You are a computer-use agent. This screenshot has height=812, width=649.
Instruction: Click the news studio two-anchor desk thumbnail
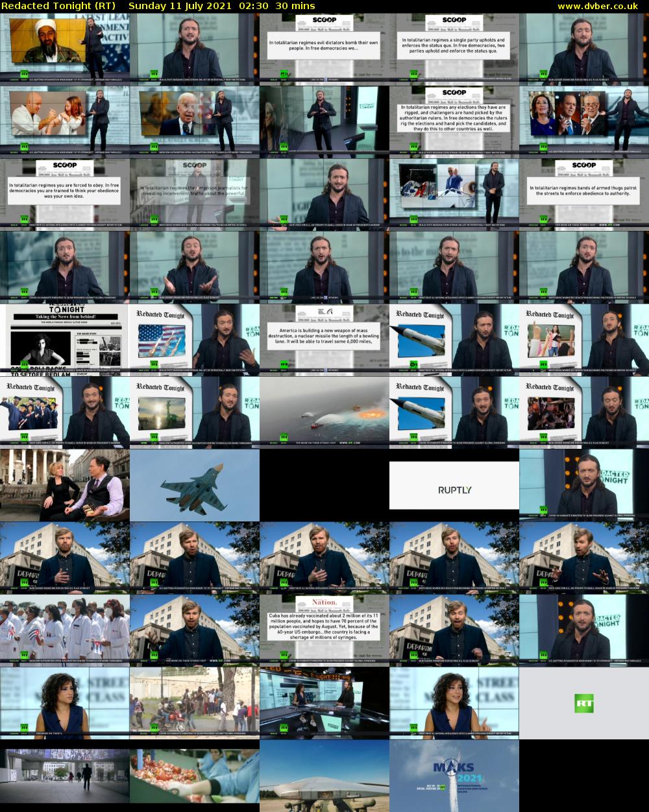[x=324, y=703]
